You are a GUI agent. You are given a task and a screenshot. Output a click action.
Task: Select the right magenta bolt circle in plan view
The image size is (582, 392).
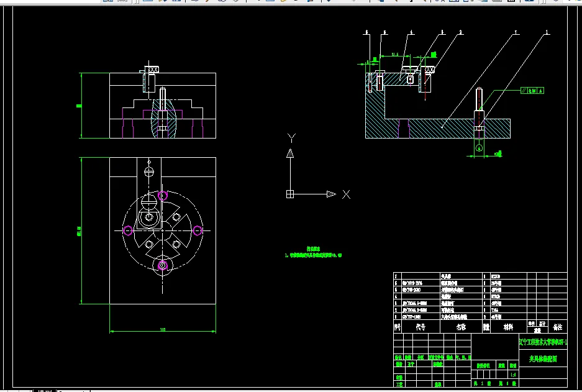click(x=198, y=230)
